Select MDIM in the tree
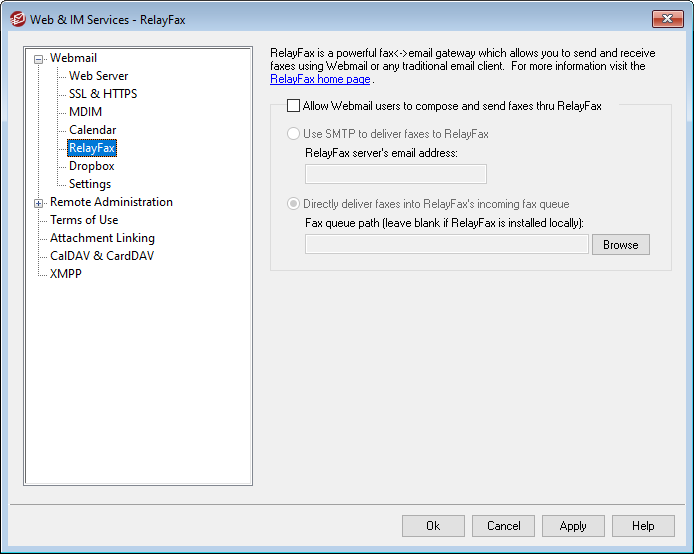694x554 pixels. tap(86, 112)
